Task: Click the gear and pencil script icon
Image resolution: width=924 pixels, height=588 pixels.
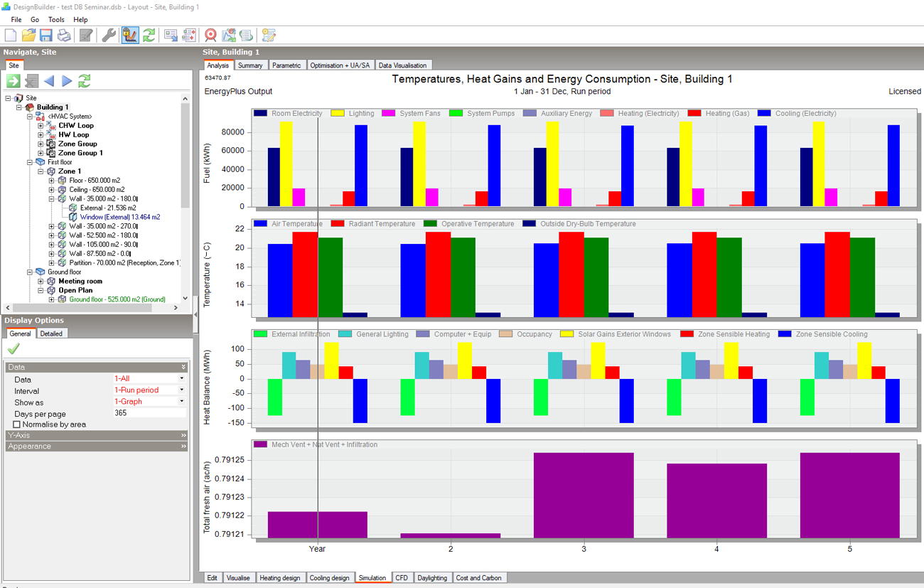Action: [268, 35]
